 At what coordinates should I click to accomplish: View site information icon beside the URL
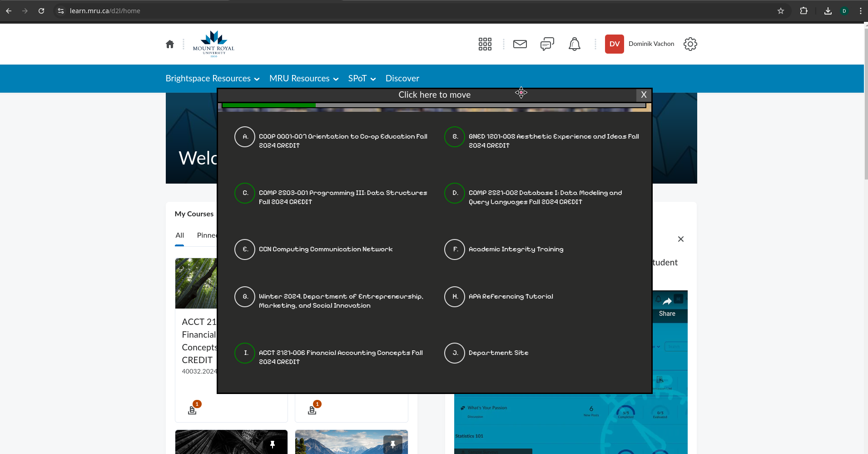tap(61, 11)
